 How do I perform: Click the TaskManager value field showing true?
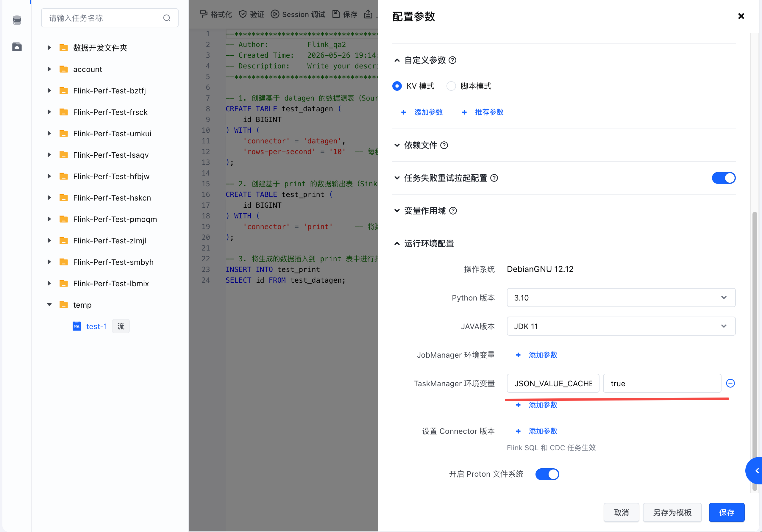(662, 384)
